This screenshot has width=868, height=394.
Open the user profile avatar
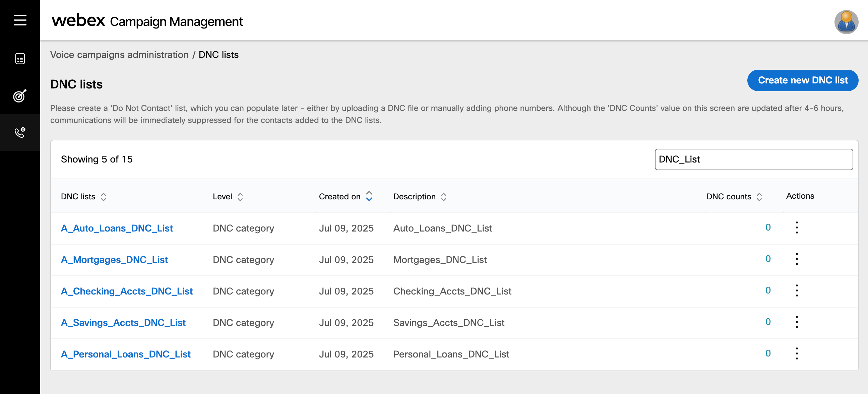(x=846, y=22)
